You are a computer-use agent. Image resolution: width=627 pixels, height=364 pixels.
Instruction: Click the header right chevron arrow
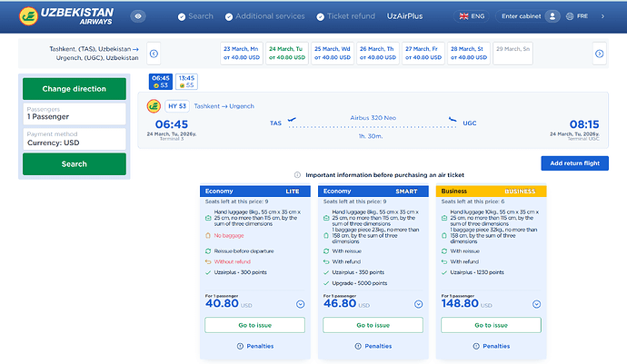pyautogui.click(x=602, y=16)
